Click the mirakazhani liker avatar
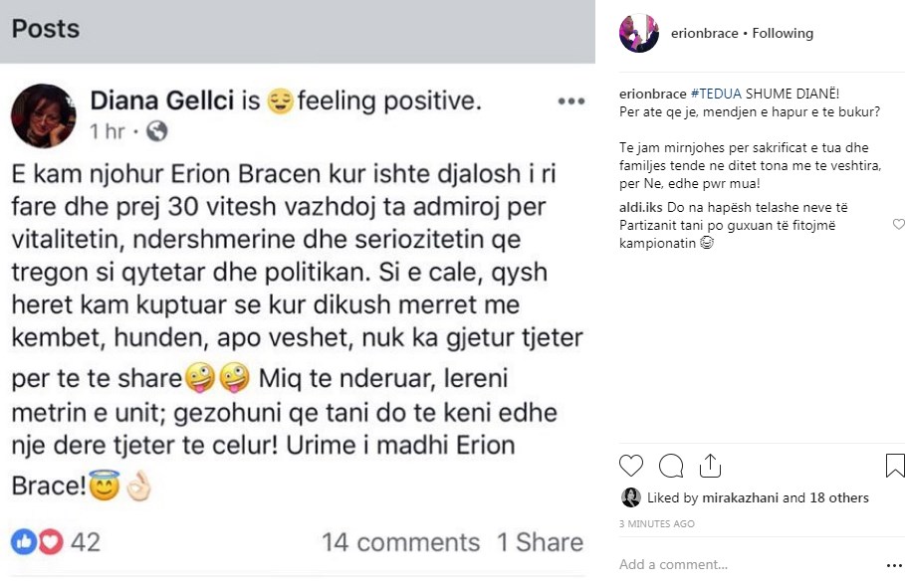Screen dimensions: 905x588 coord(631,497)
